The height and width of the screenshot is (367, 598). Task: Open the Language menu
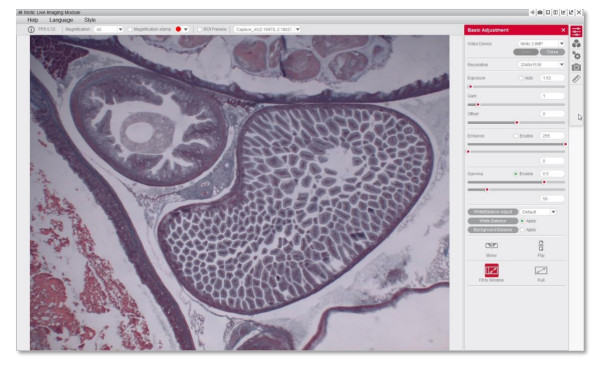point(61,20)
